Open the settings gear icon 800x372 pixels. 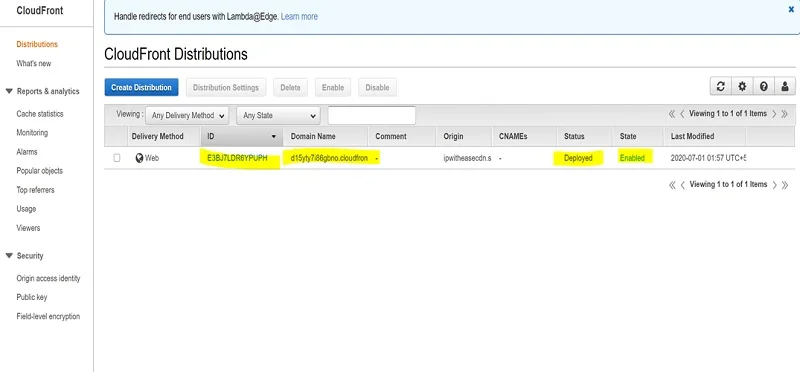click(x=742, y=87)
